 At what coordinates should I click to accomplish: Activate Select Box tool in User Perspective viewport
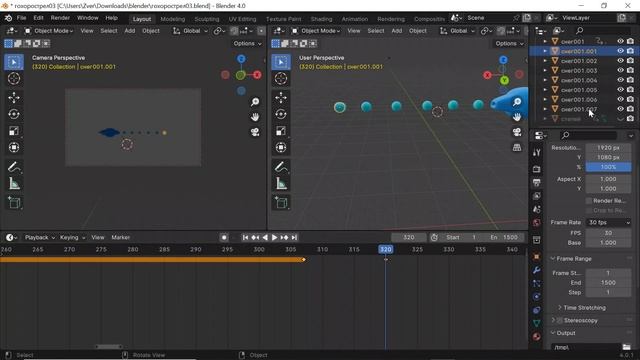281,62
